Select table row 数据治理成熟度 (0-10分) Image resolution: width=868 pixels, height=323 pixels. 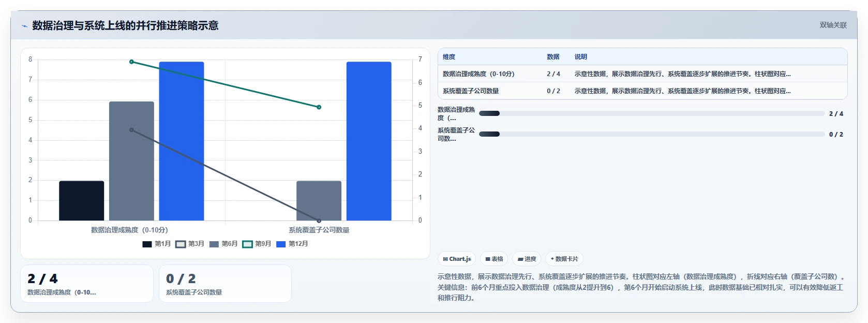[x=642, y=74]
